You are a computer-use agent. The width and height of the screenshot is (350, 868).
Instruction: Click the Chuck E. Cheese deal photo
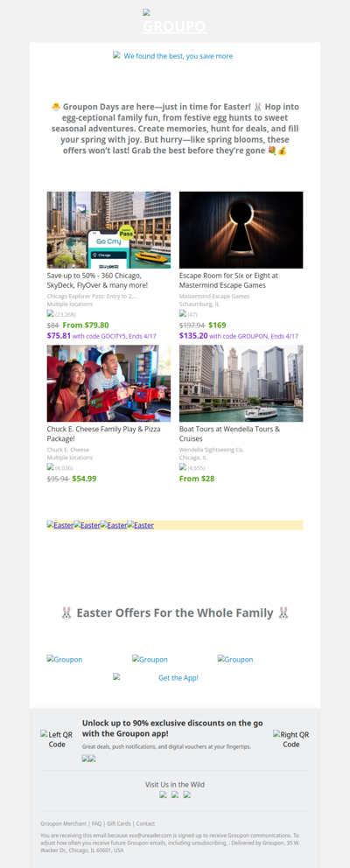point(108,383)
